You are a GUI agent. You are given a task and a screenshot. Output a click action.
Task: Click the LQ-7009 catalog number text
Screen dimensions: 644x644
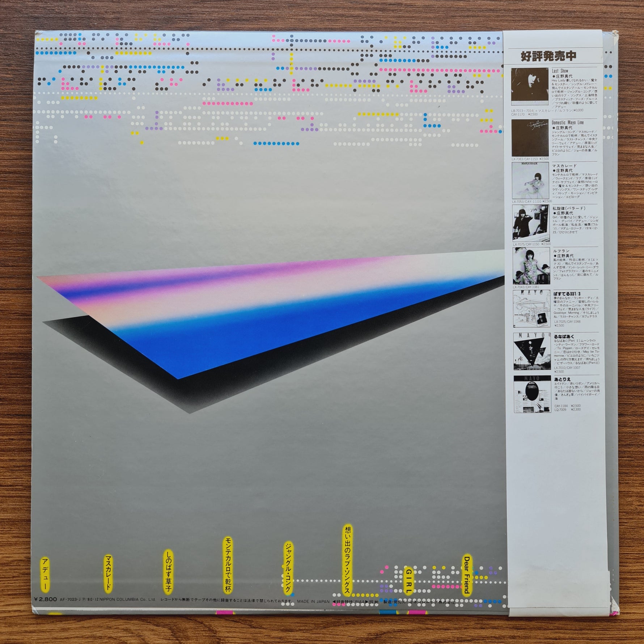(x=560, y=410)
